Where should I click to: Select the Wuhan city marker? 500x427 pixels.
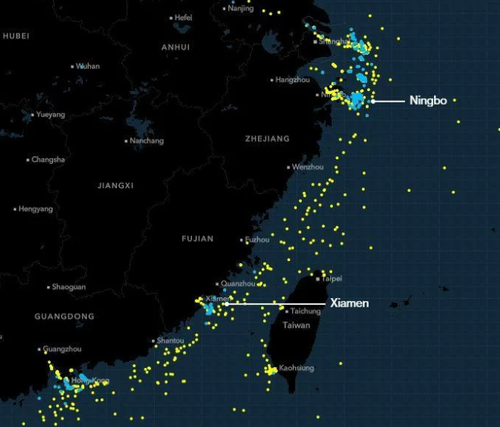click(72, 67)
